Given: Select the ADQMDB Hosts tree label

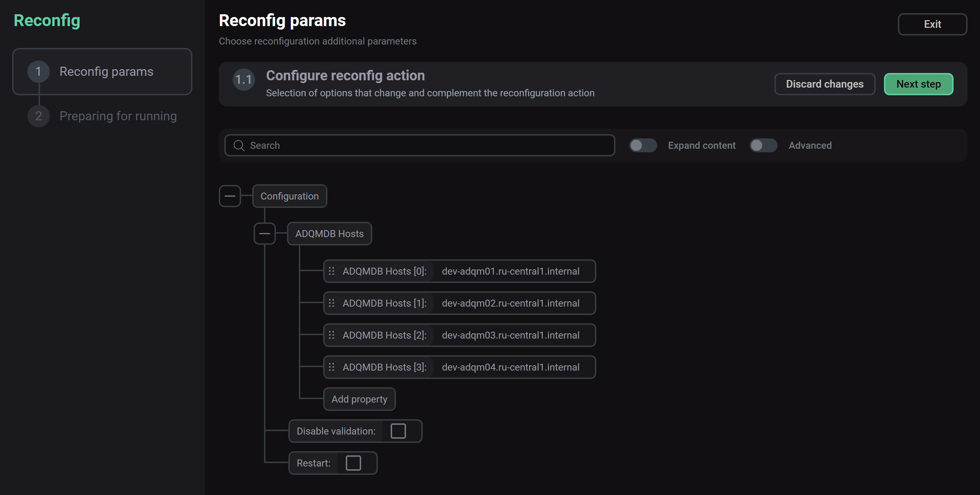Looking at the screenshot, I should (329, 234).
